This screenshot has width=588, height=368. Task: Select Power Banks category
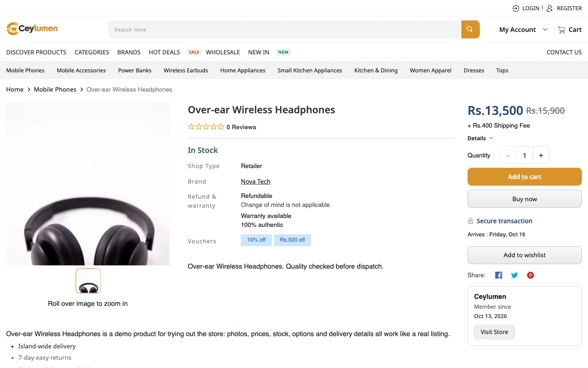click(135, 70)
